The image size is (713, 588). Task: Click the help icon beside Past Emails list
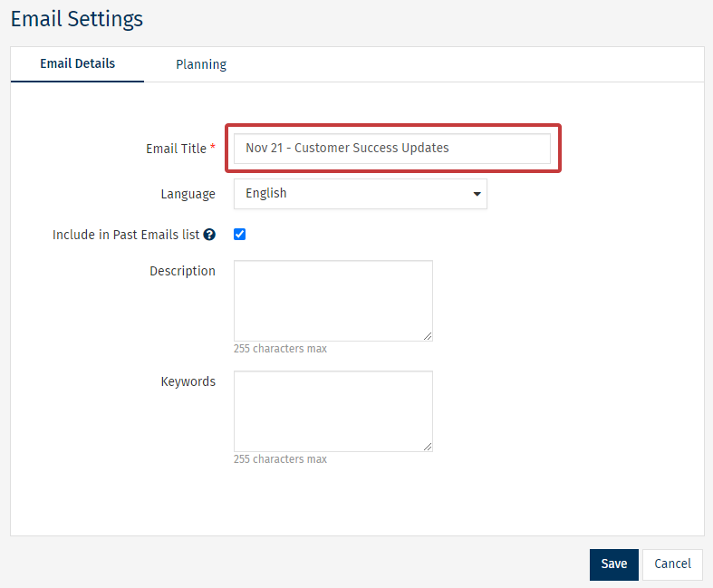(209, 235)
